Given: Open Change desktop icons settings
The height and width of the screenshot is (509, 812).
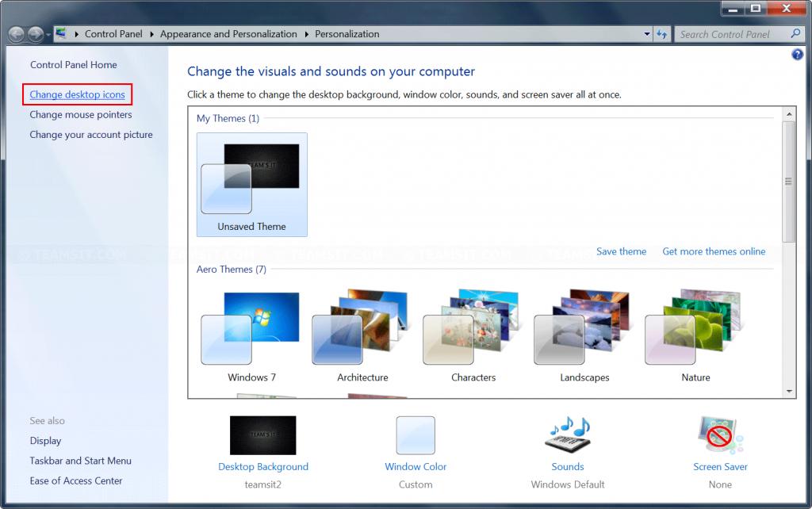Looking at the screenshot, I should point(77,94).
